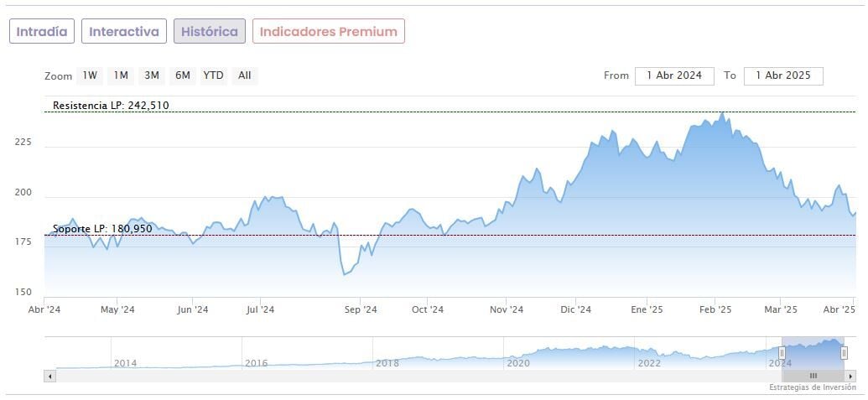This screenshot has width=868, height=400.
Task: Grab the right navigator range handle
Action: coord(844,353)
